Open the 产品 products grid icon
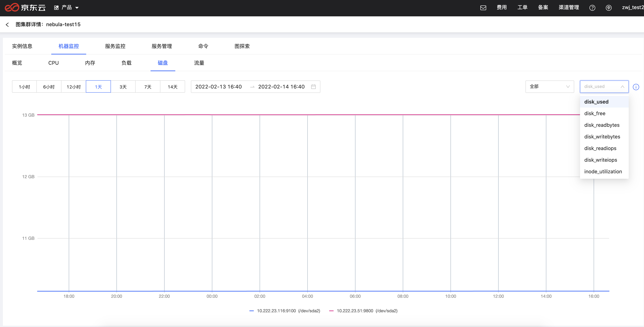 pyautogui.click(x=56, y=8)
